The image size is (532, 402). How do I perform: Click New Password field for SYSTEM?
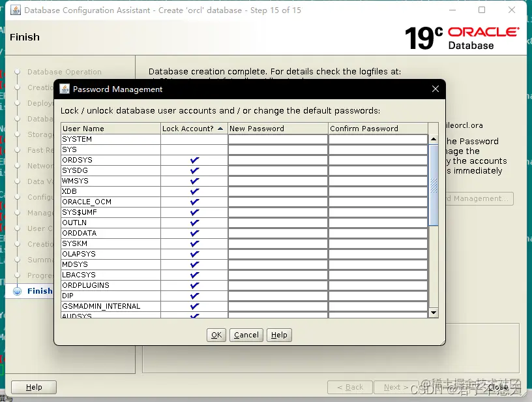pyautogui.click(x=278, y=139)
